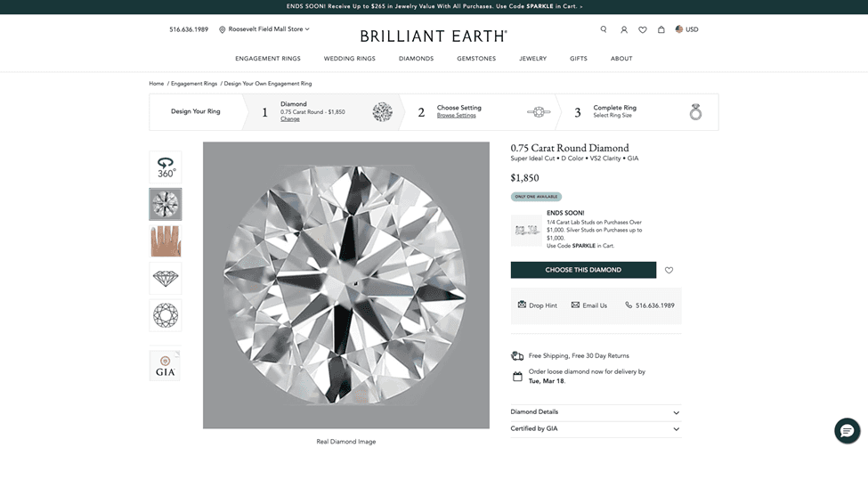Click the top promo banner SPARKLE offer
Viewport: 868px width, 488px height.
tap(434, 6)
